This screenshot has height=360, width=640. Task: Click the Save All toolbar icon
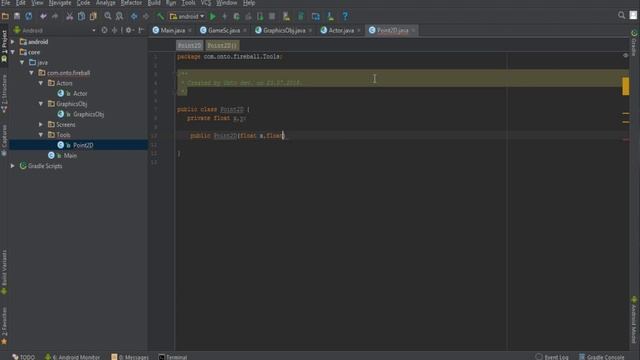click(x=17, y=16)
